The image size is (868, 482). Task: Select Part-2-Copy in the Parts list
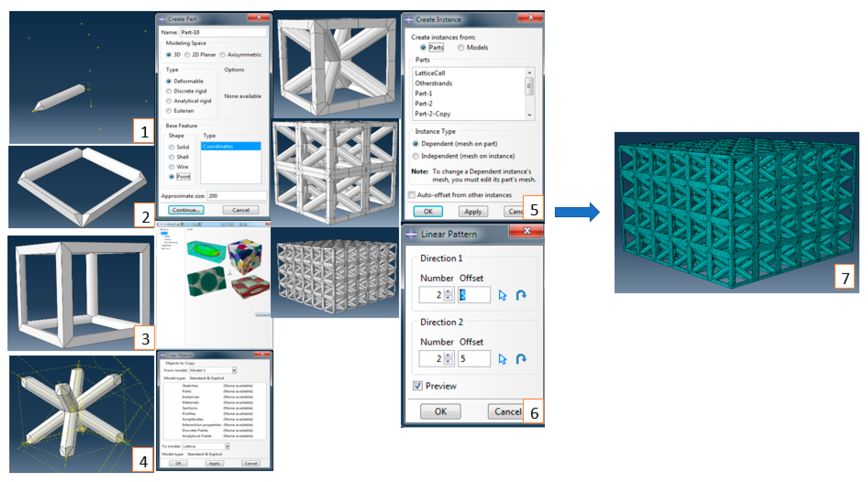[433, 114]
